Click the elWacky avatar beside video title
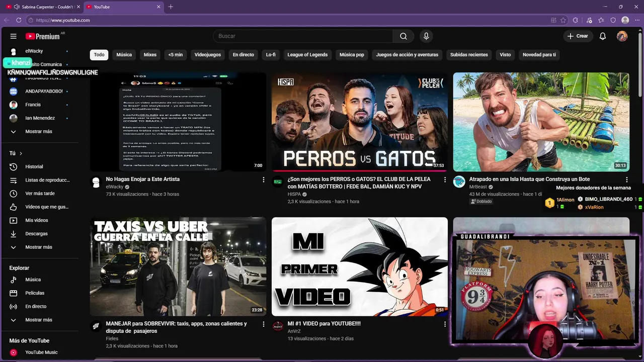This screenshot has width=644, height=362. (x=96, y=182)
